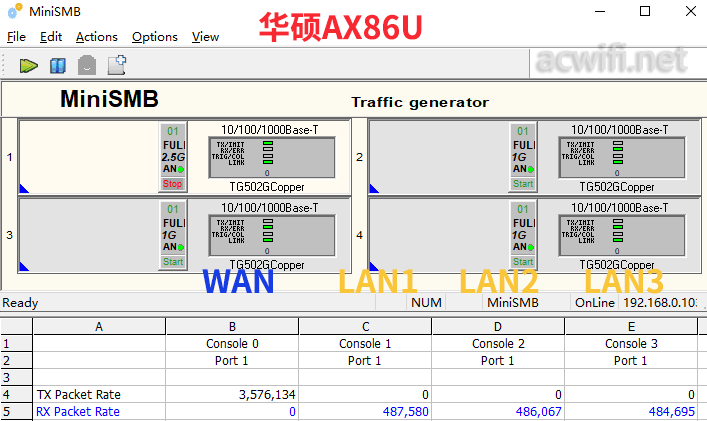Click the TG502GCopper label under port 2
Viewport: 707px width, 421px height.
pos(617,187)
